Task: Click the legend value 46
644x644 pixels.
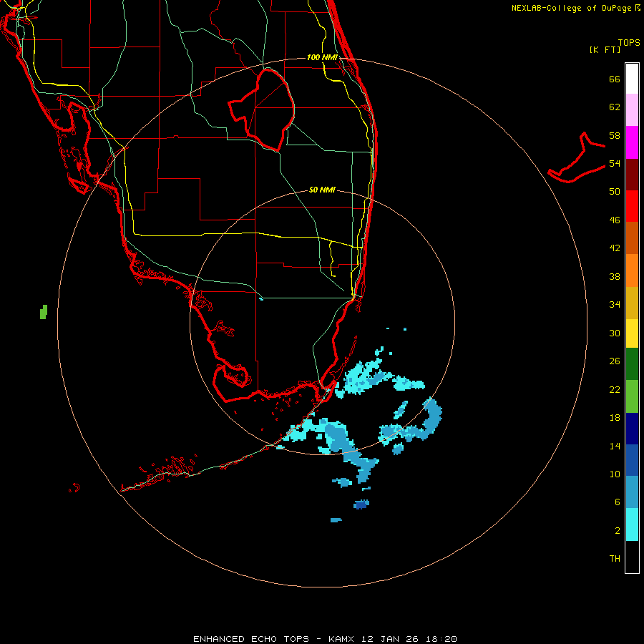Action: 615,220
